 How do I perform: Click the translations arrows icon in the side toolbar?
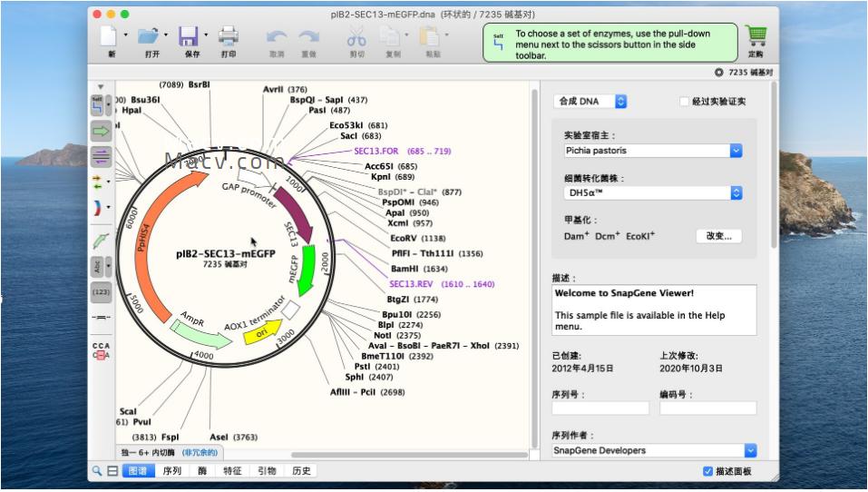tap(97, 182)
